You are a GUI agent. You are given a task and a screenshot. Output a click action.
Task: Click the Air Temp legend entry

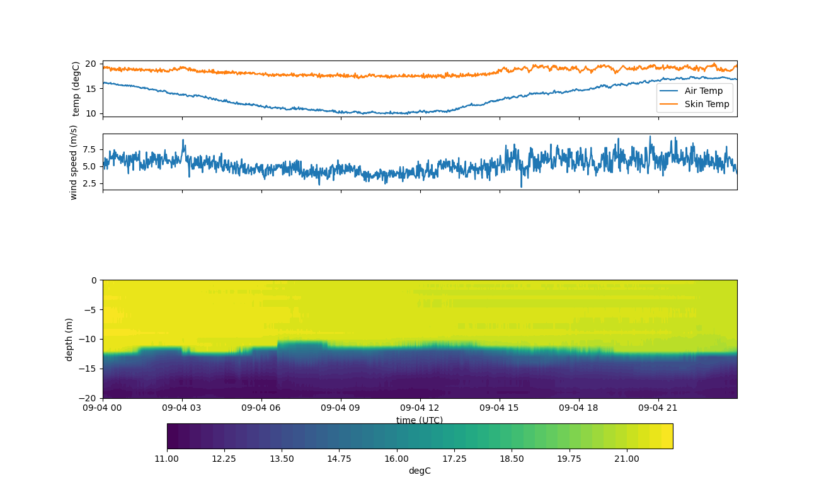[x=704, y=91]
